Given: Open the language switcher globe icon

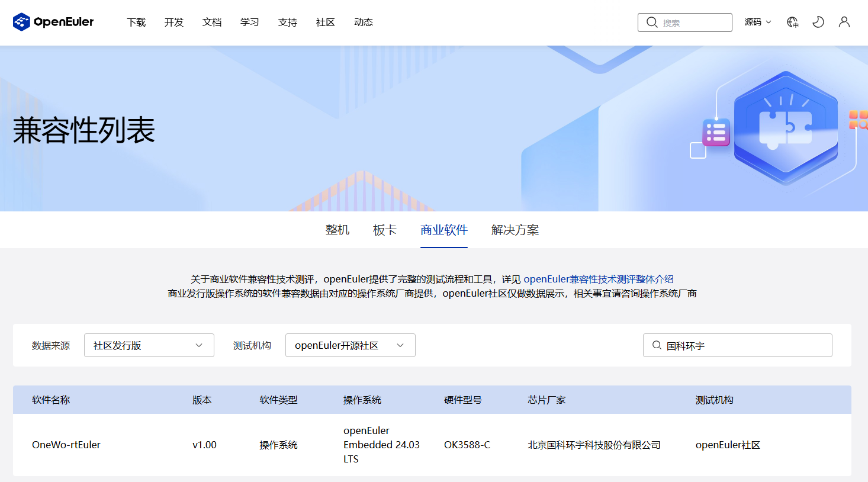Looking at the screenshot, I should point(792,22).
